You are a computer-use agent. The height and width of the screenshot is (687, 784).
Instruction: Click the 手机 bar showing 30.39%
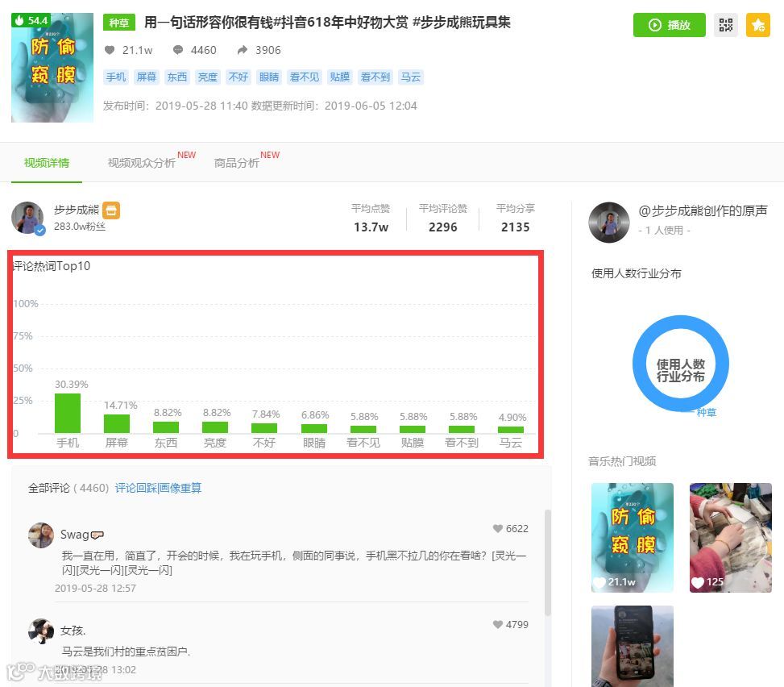coord(68,414)
